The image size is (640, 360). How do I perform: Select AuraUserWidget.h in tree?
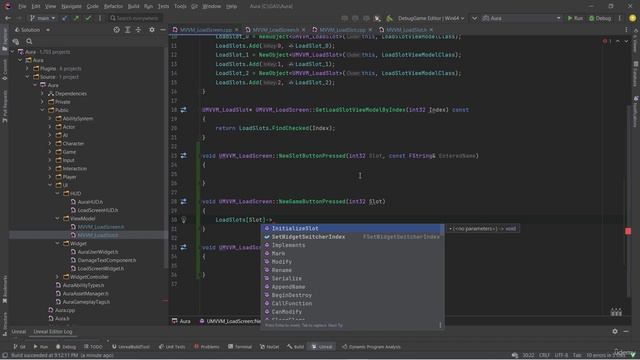click(x=98, y=252)
